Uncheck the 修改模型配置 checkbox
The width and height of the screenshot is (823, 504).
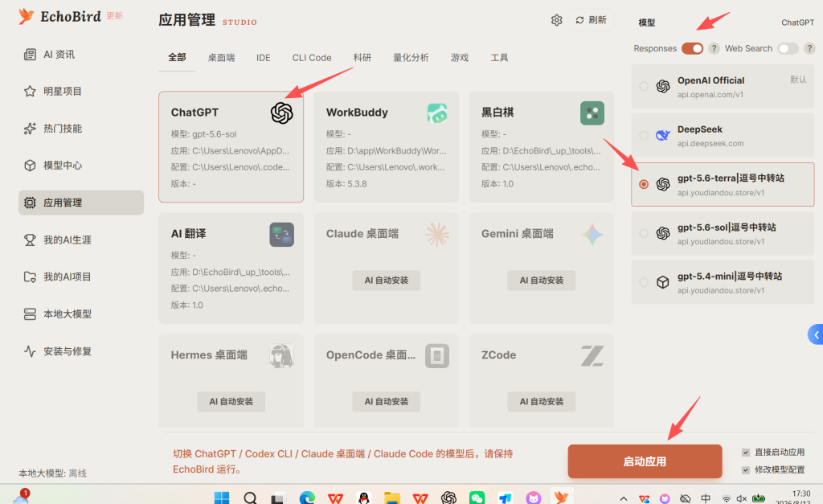(745, 470)
